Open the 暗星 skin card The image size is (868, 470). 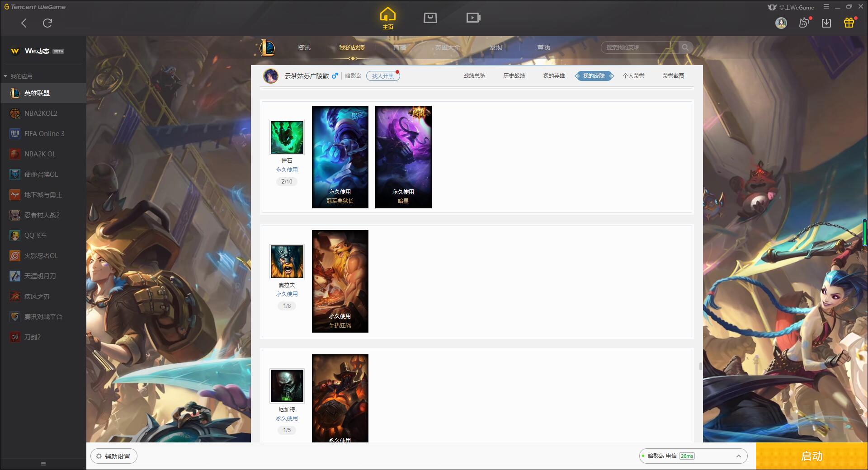click(x=403, y=157)
